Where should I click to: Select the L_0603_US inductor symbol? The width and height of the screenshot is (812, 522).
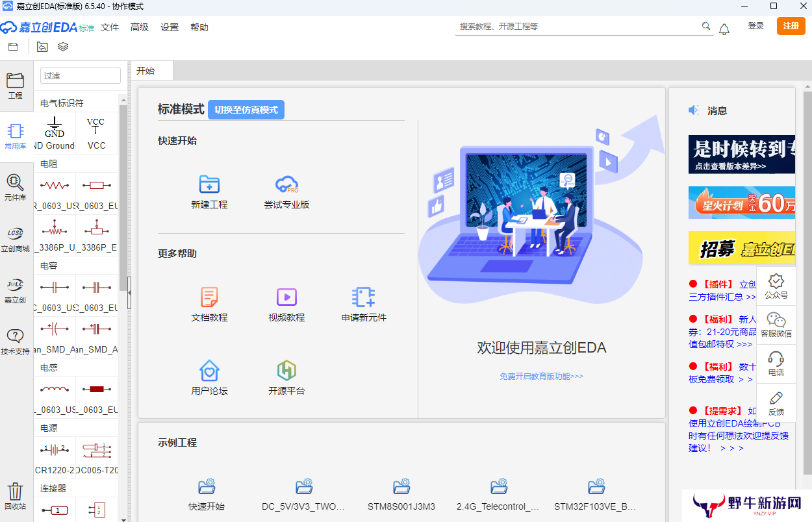pos(55,396)
